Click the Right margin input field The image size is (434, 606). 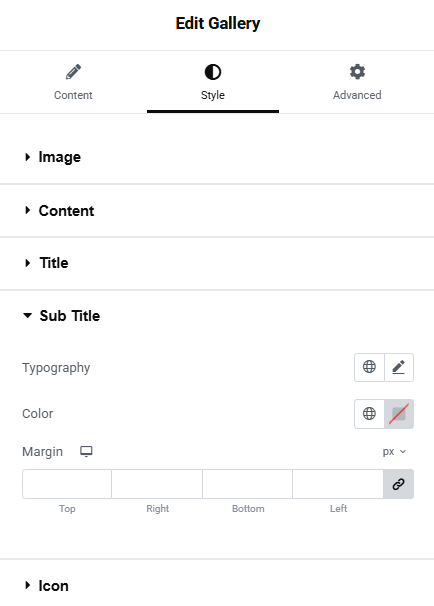point(157,484)
